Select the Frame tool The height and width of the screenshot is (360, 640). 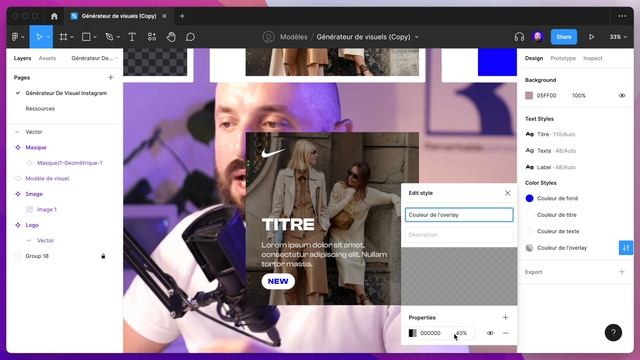tap(63, 37)
